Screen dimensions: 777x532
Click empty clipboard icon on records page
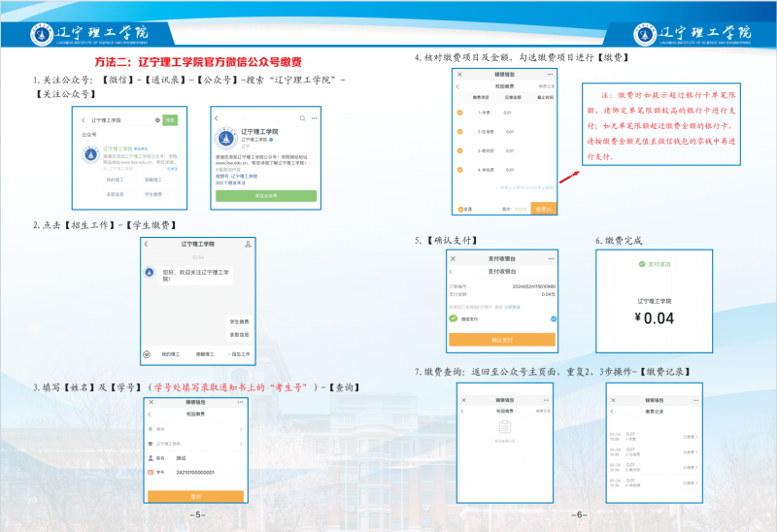(504, 427)
